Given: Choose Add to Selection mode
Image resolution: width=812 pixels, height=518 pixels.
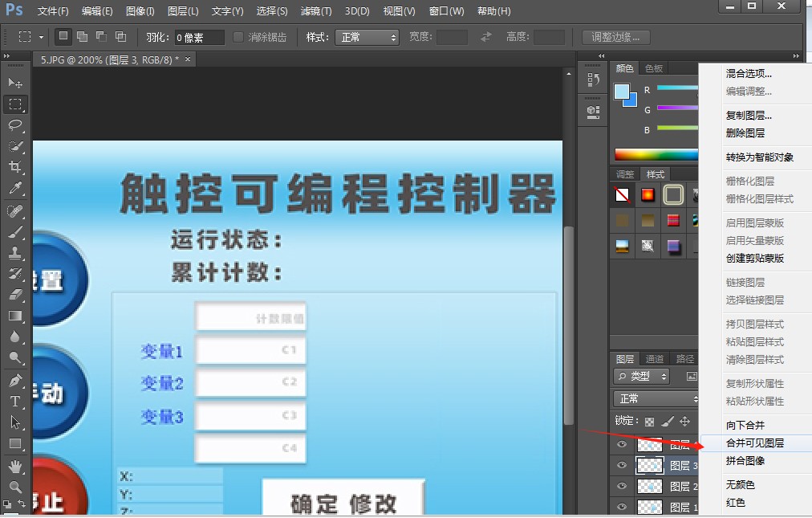Looking at the screenshot, I should 83,36.
